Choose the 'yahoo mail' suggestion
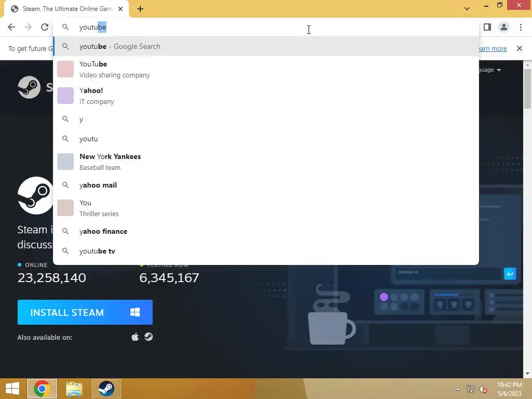This screenshot has width=532, height=399. tap(266, 185)
